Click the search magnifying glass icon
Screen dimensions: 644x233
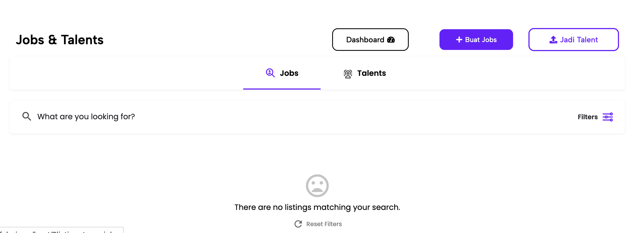27,116
